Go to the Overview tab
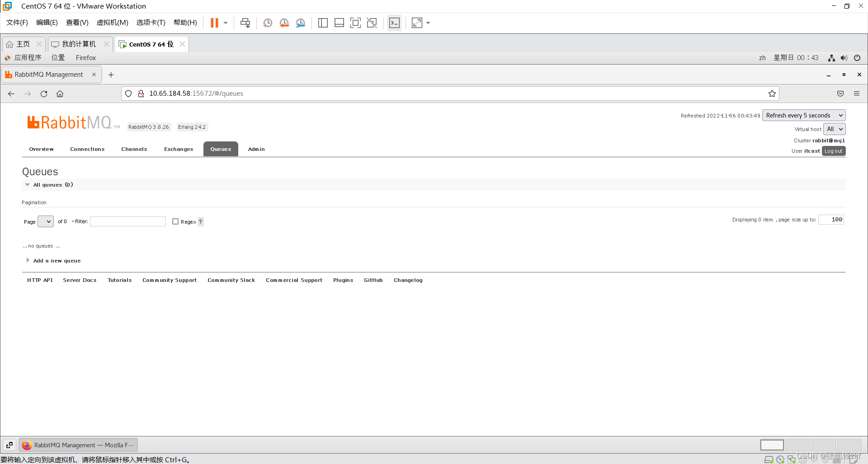This screenshot has width=868, height=464. pyautogui.click(x=41, y=149)
